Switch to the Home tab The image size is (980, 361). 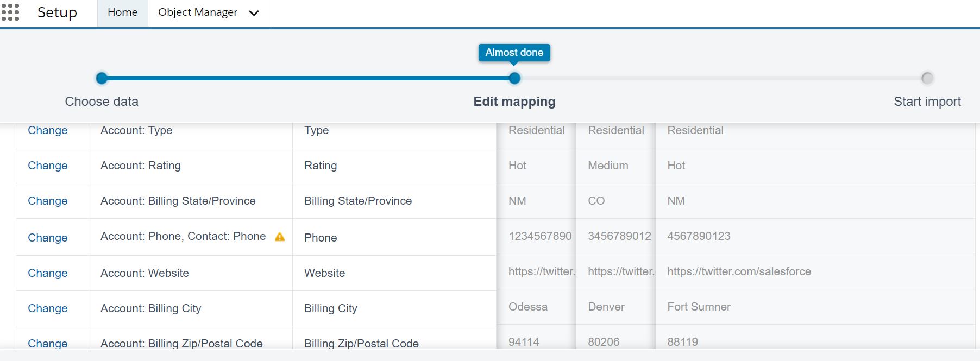[x=122, y=12]
